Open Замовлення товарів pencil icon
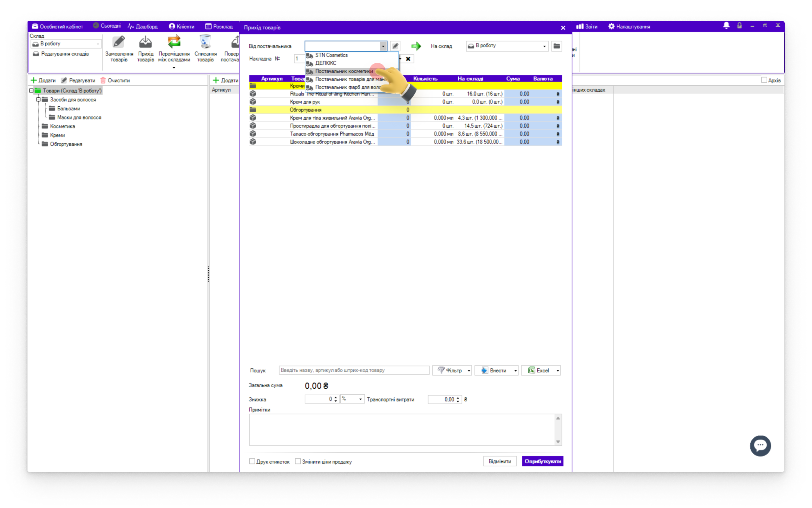The width and height of the screenshot is (812, 508). coord(119,42)
